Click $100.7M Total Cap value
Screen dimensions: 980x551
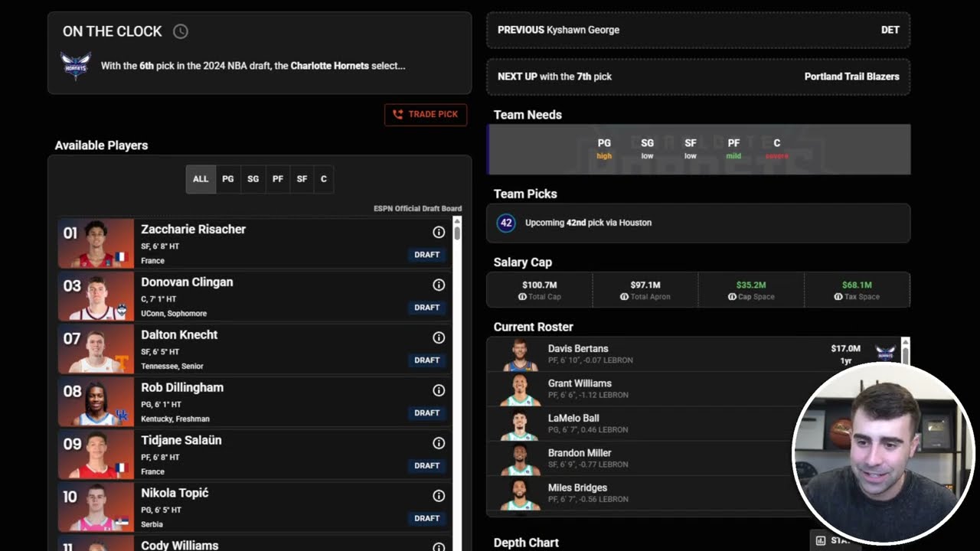click(539, 285)
